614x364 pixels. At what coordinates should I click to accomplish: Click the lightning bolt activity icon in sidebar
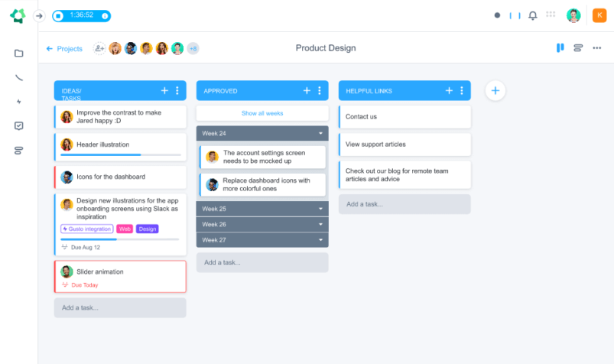click(18, 102)
